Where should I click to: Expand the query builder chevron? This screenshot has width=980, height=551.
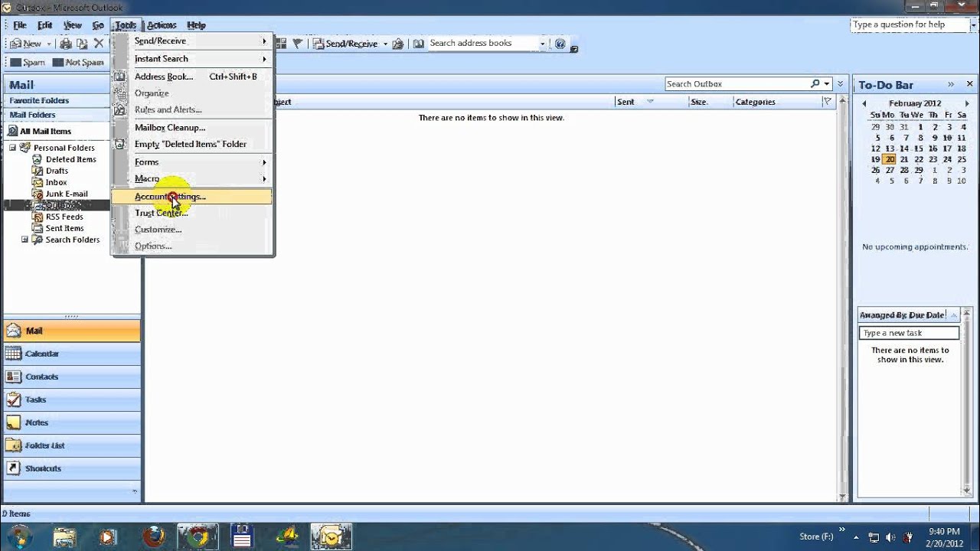pyautogui.click(x=841, y=84)
